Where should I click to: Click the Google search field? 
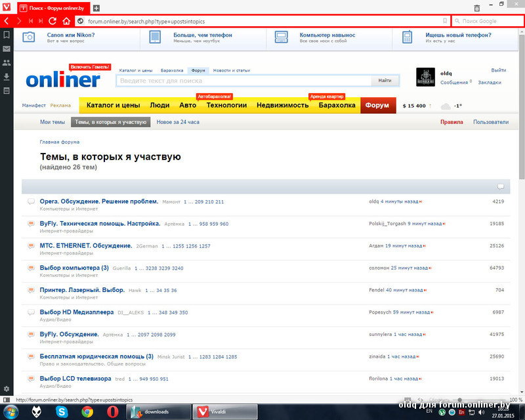pos(488,21)
